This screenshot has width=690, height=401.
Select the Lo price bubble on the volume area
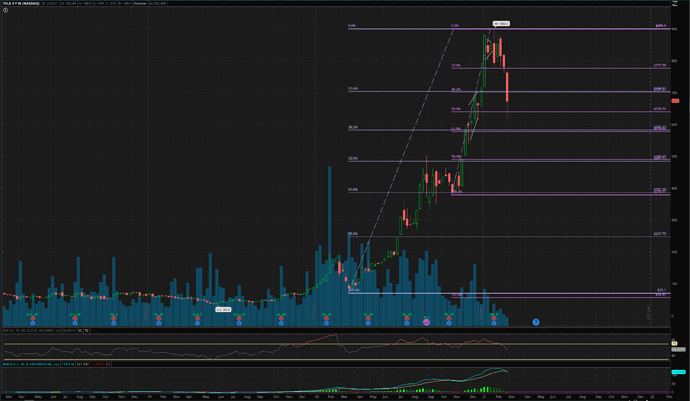[224, 309]
